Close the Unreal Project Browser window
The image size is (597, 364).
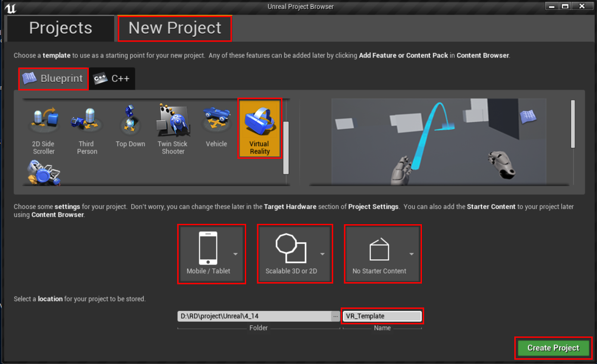click(x=582, y=6)
